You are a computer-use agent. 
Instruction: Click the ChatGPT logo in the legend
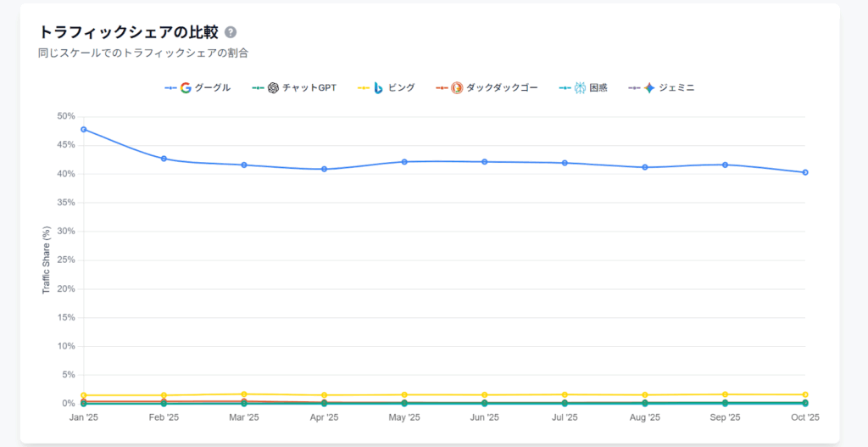pyautogui.click(x=272, y=87)
